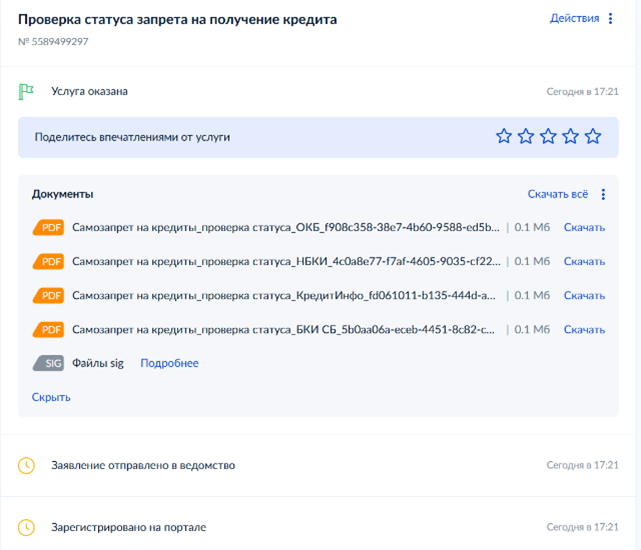The image size is (641, 550).
Task: Click the green flag status icon
Action: (x=27, y=92)
